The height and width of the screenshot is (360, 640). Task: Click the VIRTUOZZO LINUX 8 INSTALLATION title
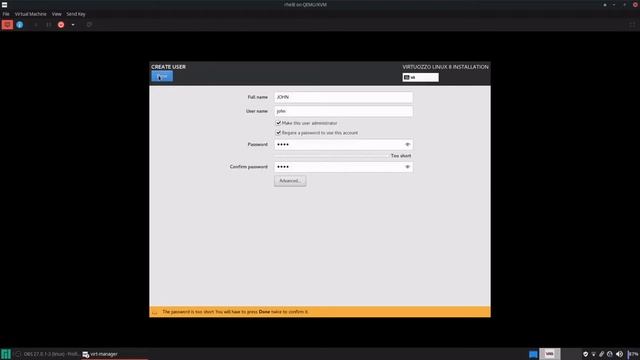click(x=445, y=67)
